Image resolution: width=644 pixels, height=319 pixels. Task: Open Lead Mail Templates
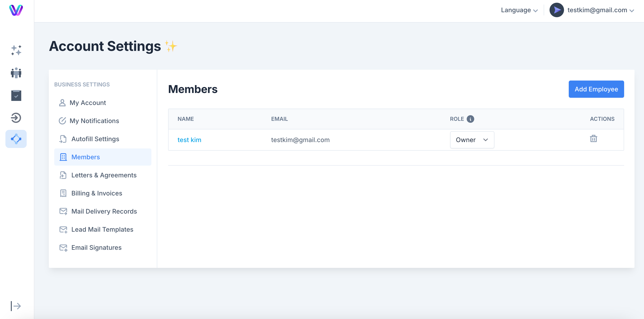pos(102,229)
